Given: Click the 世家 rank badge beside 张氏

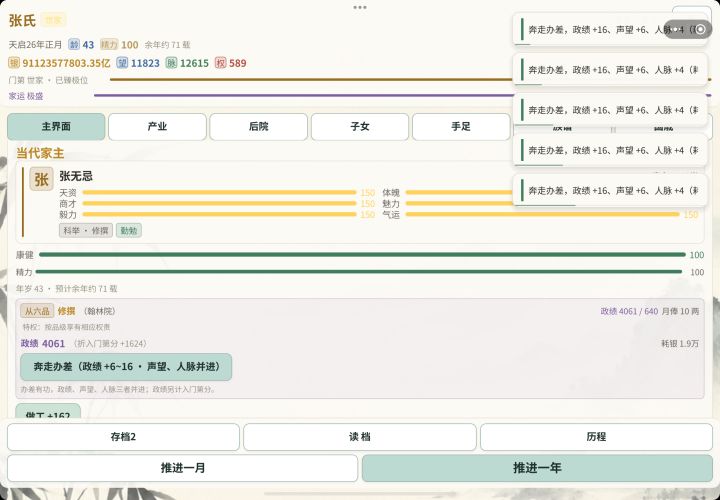Looking at the screenshot, I should (x=53, y=20).
